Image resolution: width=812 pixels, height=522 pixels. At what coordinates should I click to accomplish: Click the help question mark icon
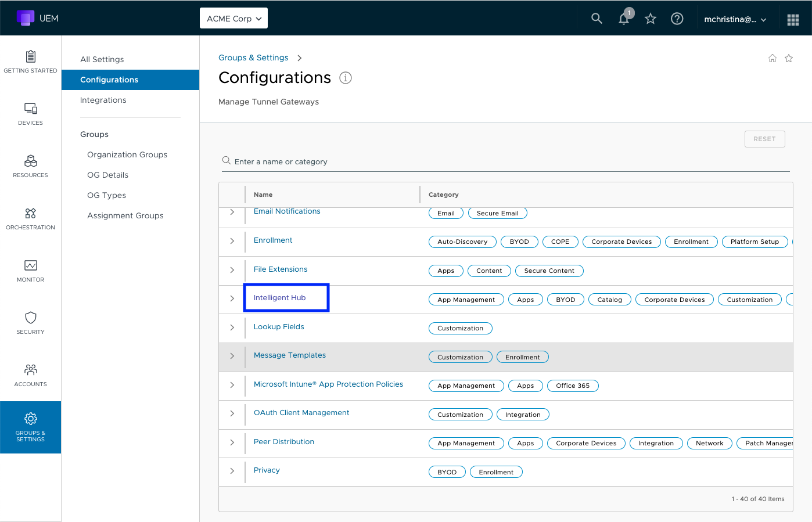coord(677,19)
